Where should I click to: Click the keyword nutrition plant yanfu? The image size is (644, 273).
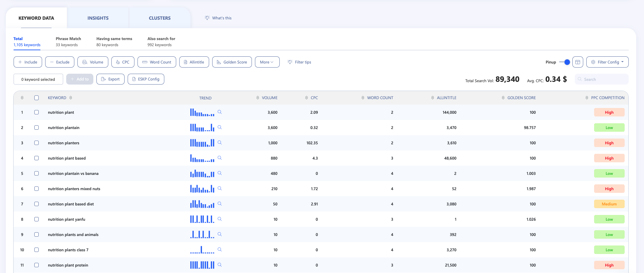point(67,219)
